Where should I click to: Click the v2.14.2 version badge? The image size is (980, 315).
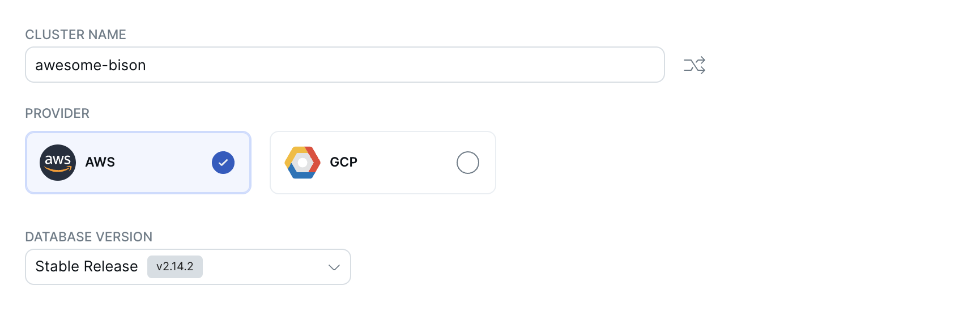pos(175,267)
